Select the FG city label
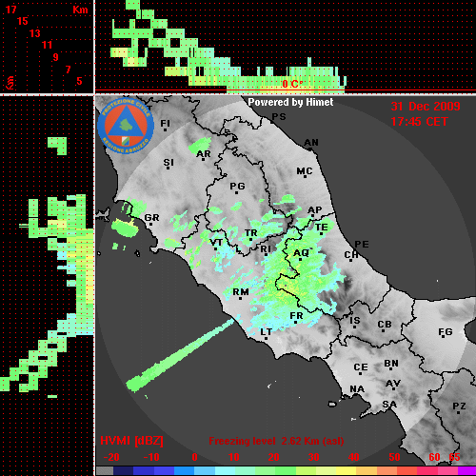This screenshot has width=476, height=476. pyautogui.click(x=446, y=332)
